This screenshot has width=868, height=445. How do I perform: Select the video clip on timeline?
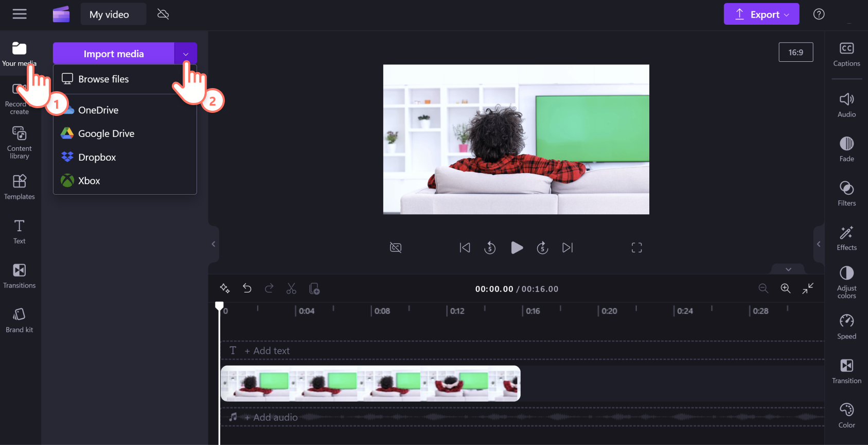[370, 384]
